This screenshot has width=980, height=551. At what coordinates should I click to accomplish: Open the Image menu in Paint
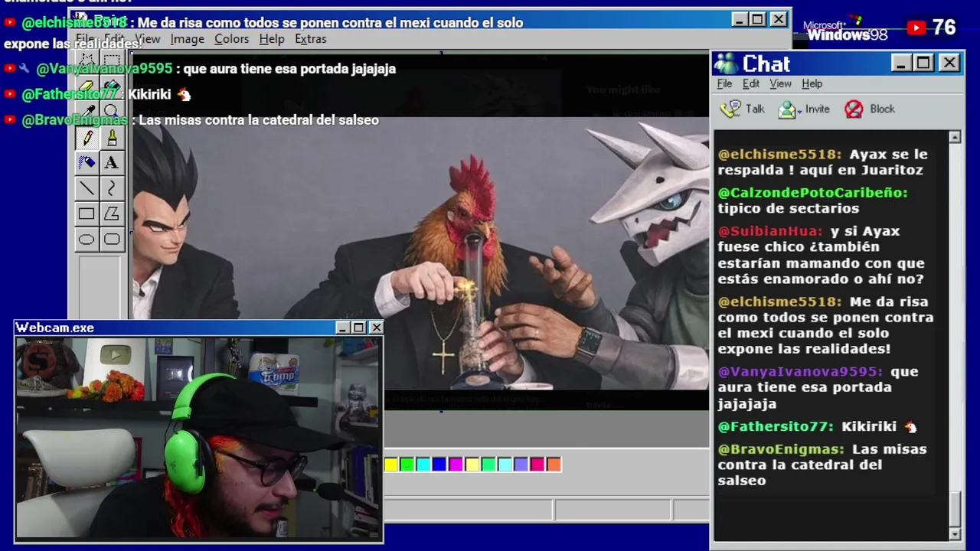[x=187, y=39]
